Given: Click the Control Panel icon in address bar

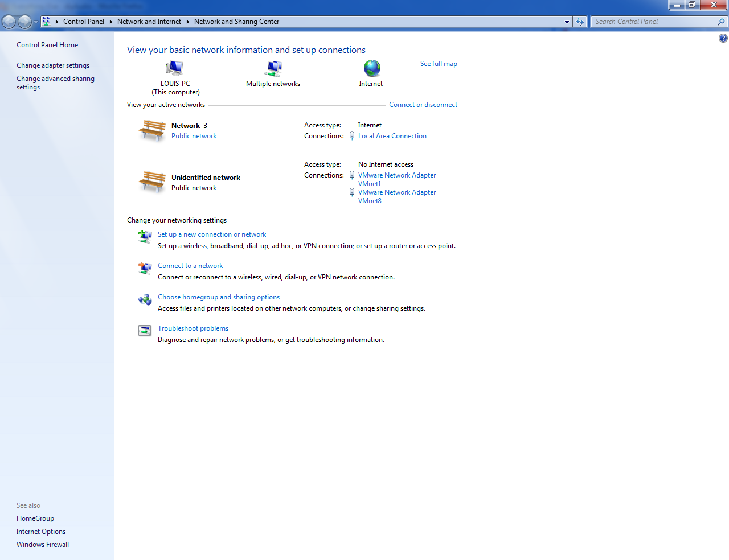Looking at the screenshot, I should tap(47, 22).
